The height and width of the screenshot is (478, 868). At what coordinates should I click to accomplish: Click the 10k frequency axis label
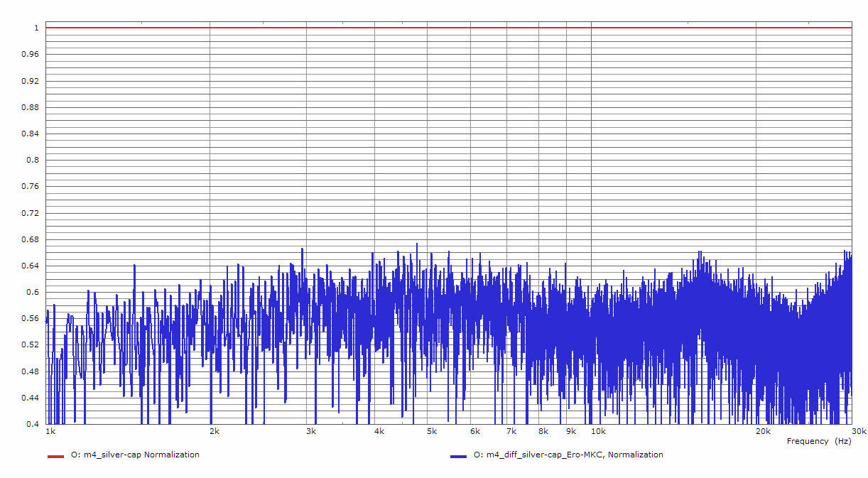[x=599, y=431]
